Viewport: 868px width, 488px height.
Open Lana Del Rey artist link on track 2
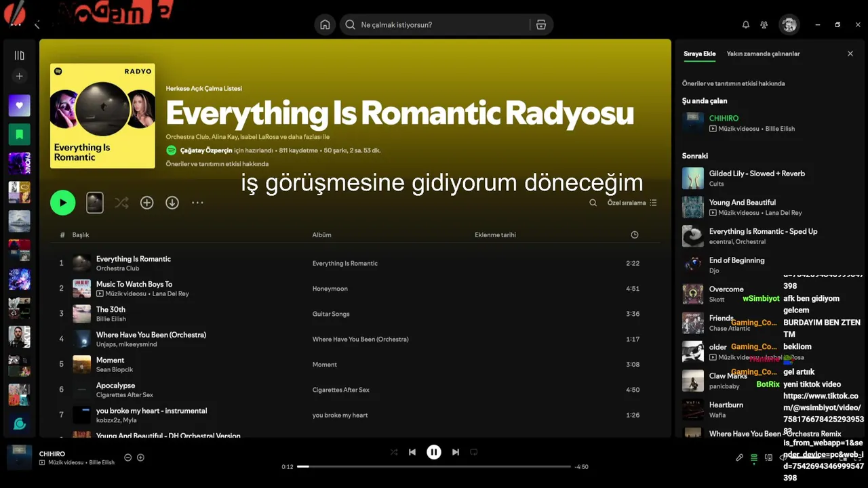pos(170,293)
